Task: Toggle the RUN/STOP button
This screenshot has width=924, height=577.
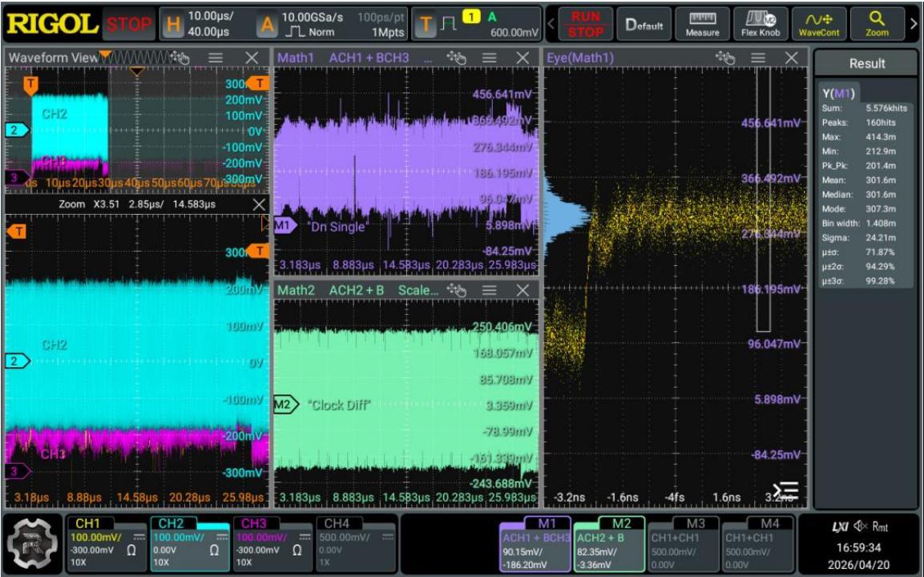Action: pos(585,24)
